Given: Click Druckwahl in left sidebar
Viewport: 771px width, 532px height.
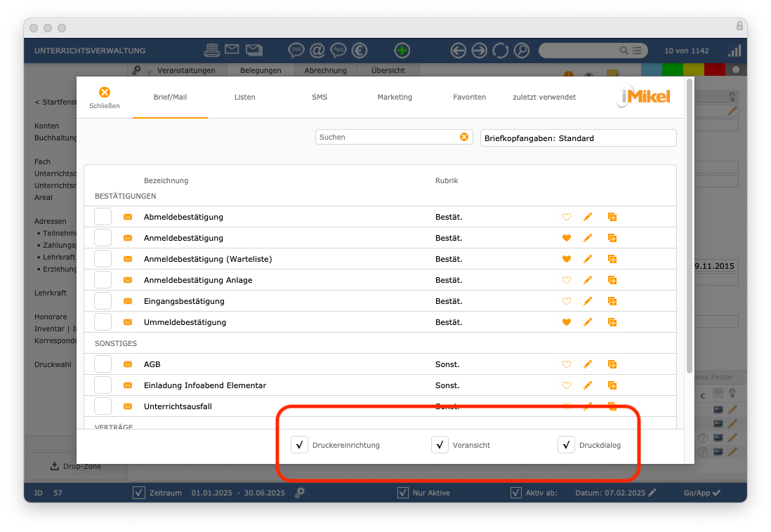Looking at the screenshot, I should pyautogui.click(x=53, y=364).
